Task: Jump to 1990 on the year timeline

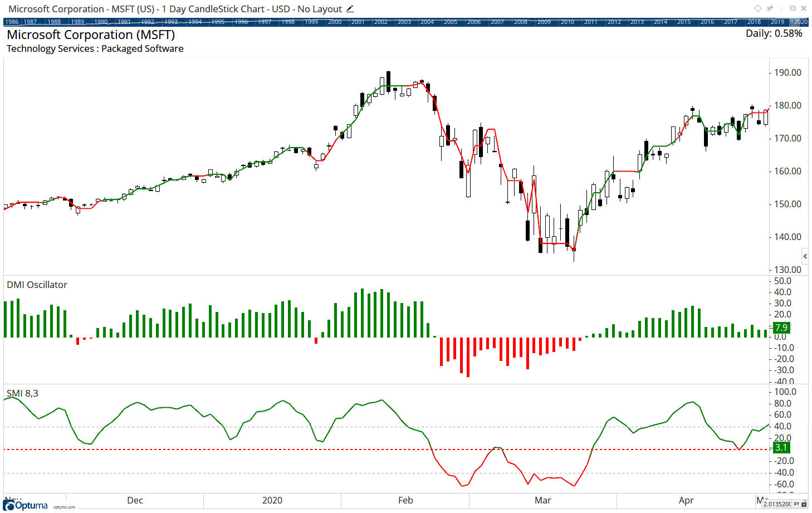Action: click(101, 22)
